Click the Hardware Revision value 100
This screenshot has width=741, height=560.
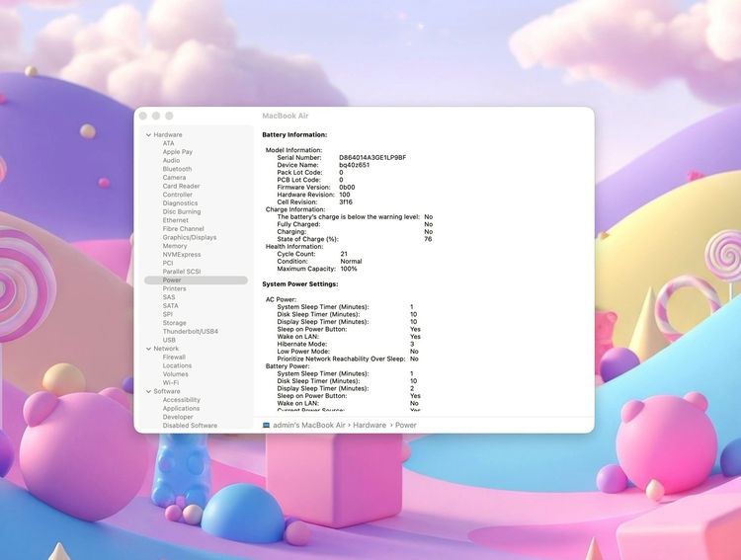coord(345,195)
